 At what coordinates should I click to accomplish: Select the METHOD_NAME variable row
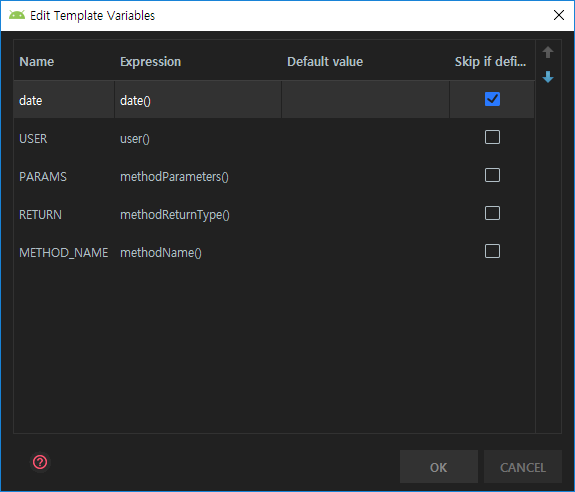(274, 252)
